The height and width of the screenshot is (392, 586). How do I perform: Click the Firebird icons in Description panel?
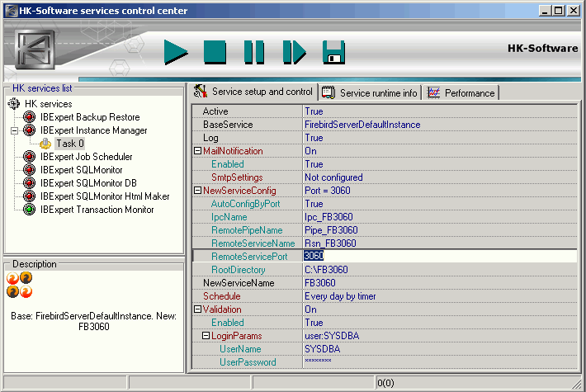(x=20, y=285)
